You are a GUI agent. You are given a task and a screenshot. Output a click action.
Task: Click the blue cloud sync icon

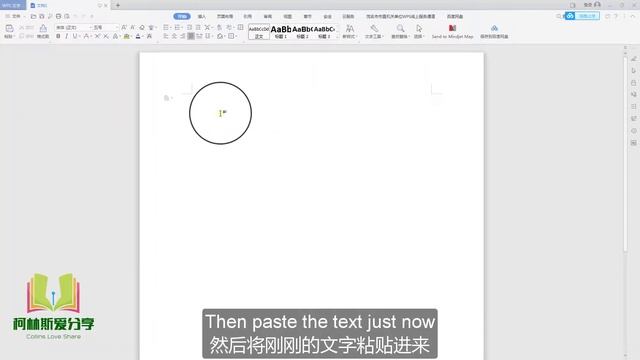click(x=570, y=16)
